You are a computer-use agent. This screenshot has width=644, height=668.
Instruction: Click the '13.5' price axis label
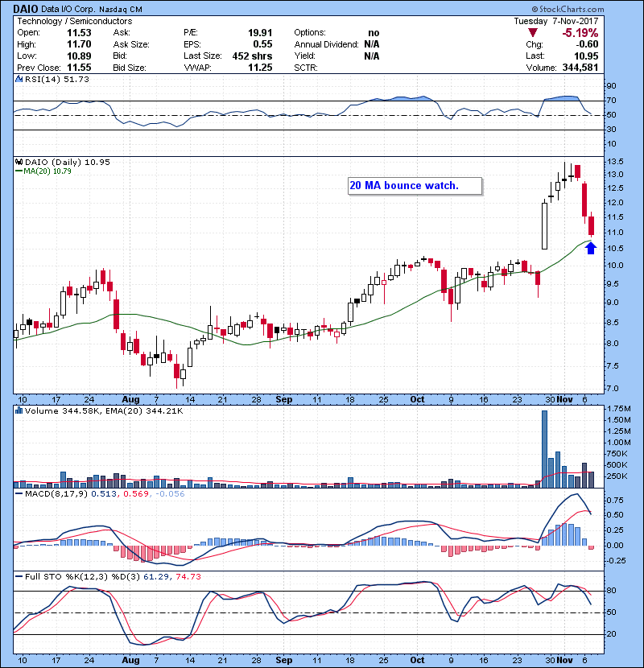(614, 162)
